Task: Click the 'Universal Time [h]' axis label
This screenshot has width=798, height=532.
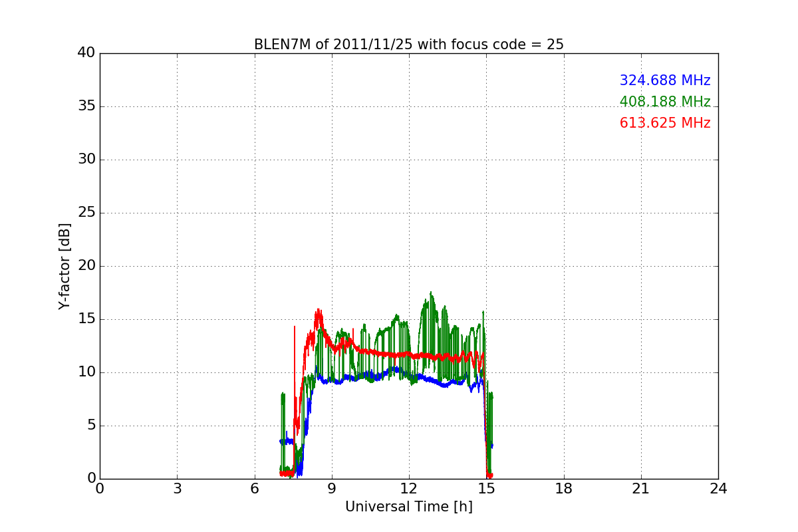Action: click(x=409, y=507)
